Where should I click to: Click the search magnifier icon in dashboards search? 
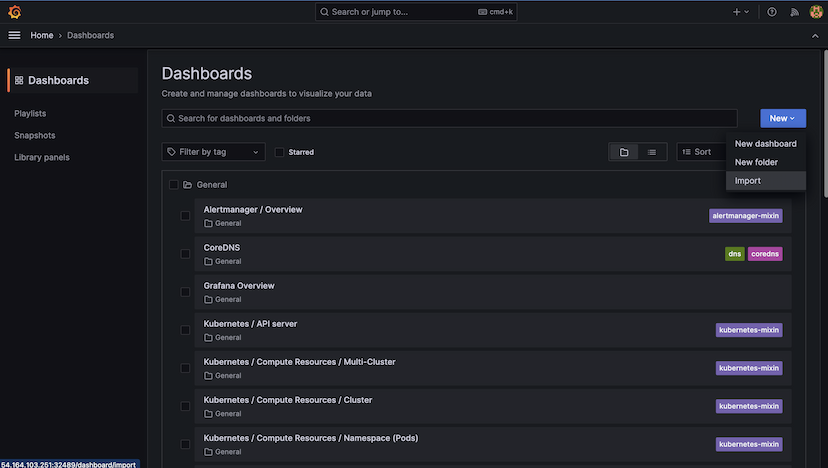[x=171, y=118]
